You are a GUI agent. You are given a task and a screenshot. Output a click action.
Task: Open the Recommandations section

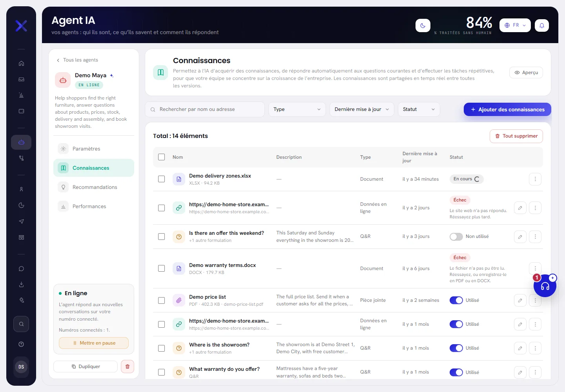94,187
